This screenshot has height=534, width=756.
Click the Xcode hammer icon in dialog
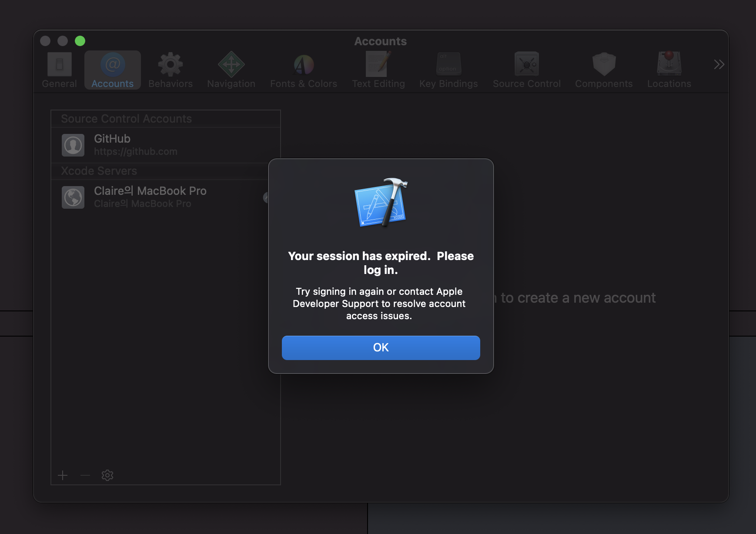pyautogui.click(x=381, y=203)
